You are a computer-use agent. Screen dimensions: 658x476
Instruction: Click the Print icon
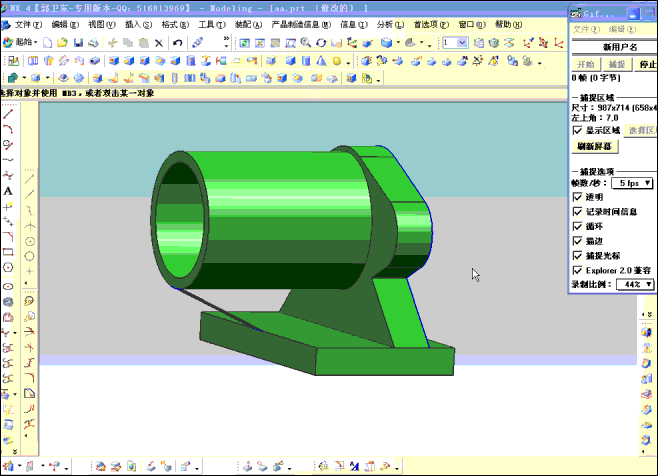click(93, 42)
